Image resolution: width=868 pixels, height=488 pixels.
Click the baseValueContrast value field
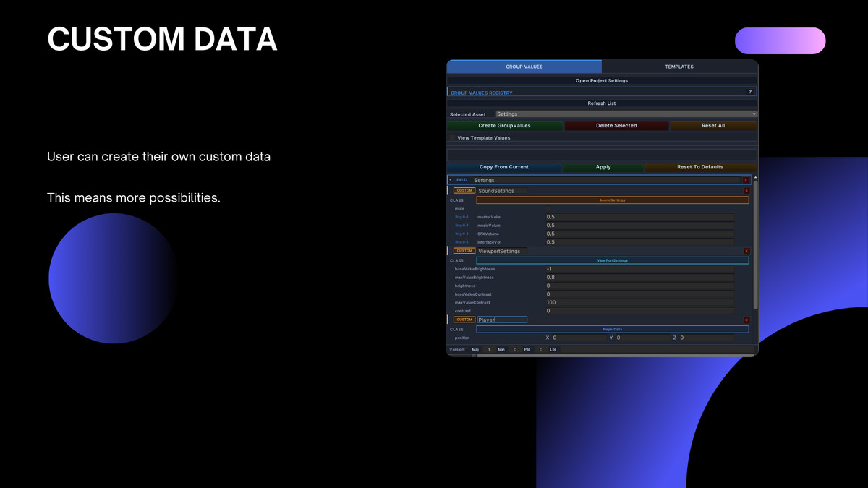tap(640, 294)
